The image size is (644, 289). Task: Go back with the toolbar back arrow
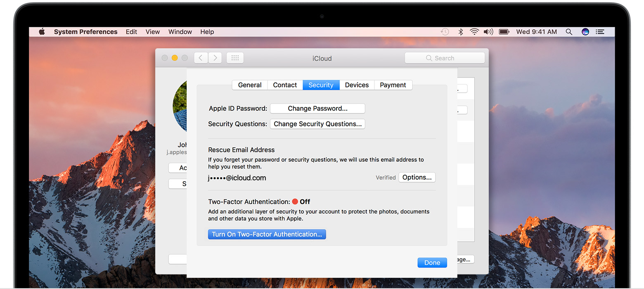(201, 58)
